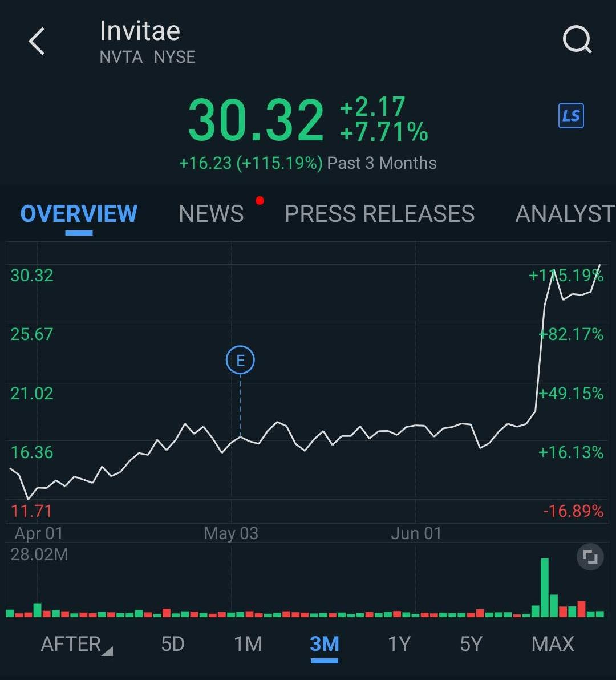616x680 pixels.
Task: Switch to the NEWS tab
Action: (211, 213)
